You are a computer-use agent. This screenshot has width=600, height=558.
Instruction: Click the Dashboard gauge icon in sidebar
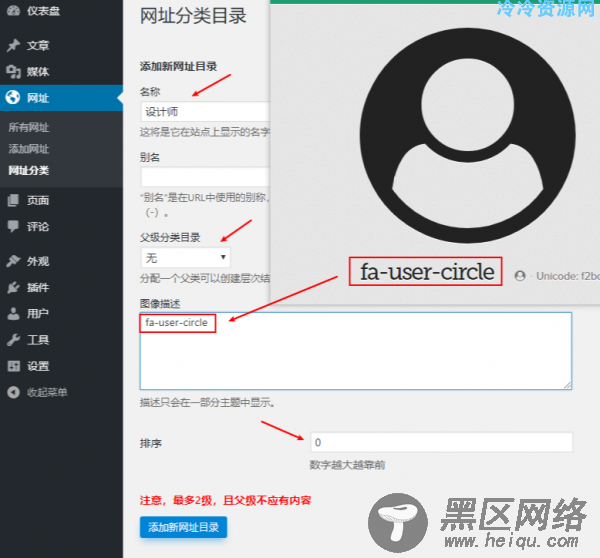13,11
